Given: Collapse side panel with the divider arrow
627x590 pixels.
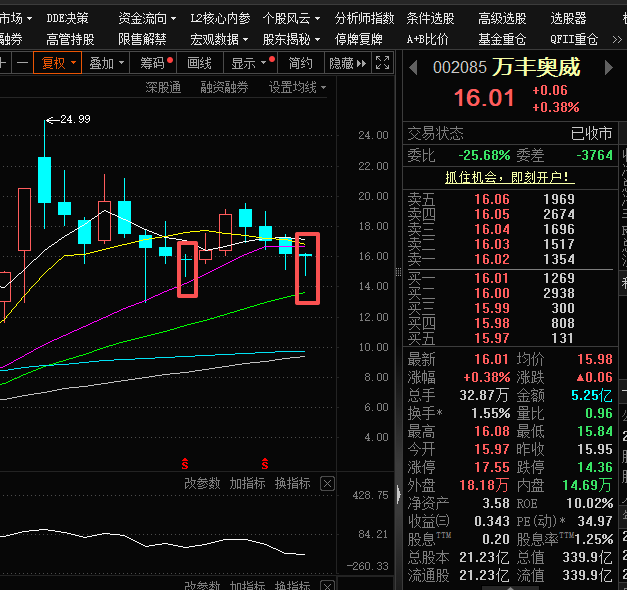Looking at the screenshot, I should (x=399, y=494).
